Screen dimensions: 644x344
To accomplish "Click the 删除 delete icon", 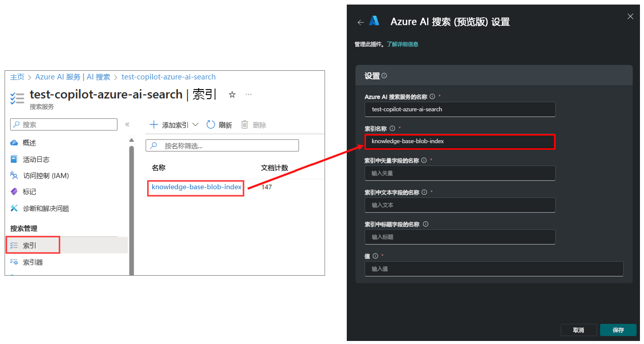I will [x=245, y=124].
